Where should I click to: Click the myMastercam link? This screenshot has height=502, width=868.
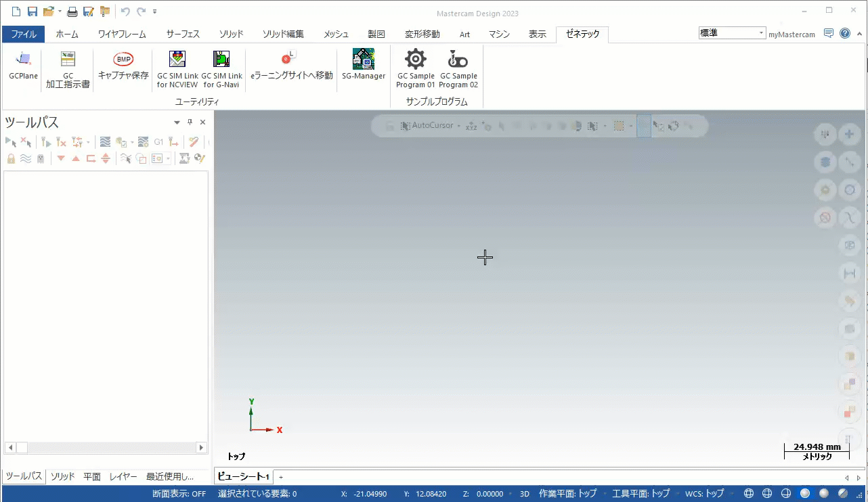(x=792, y=35)
